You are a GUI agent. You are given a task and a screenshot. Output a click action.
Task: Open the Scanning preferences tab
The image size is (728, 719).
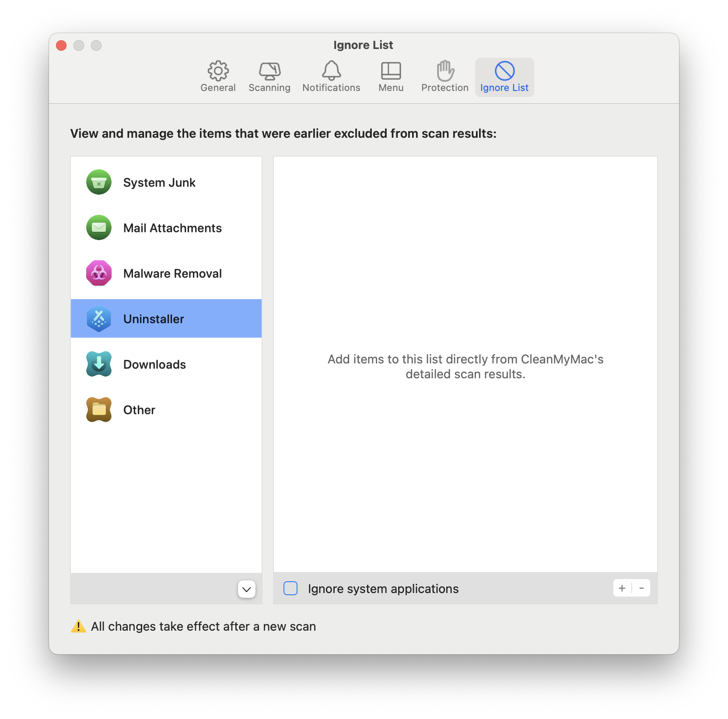[x=269, y=77]
